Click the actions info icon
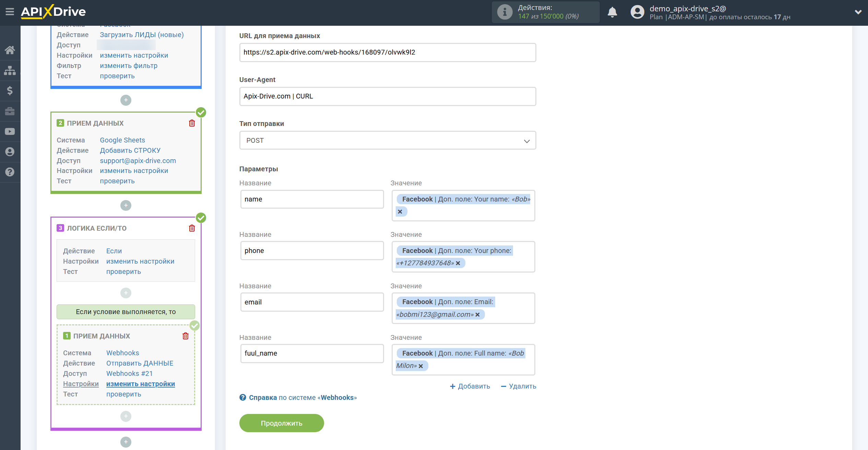Viewport: 868px width, 450px height. click(504, 12)
